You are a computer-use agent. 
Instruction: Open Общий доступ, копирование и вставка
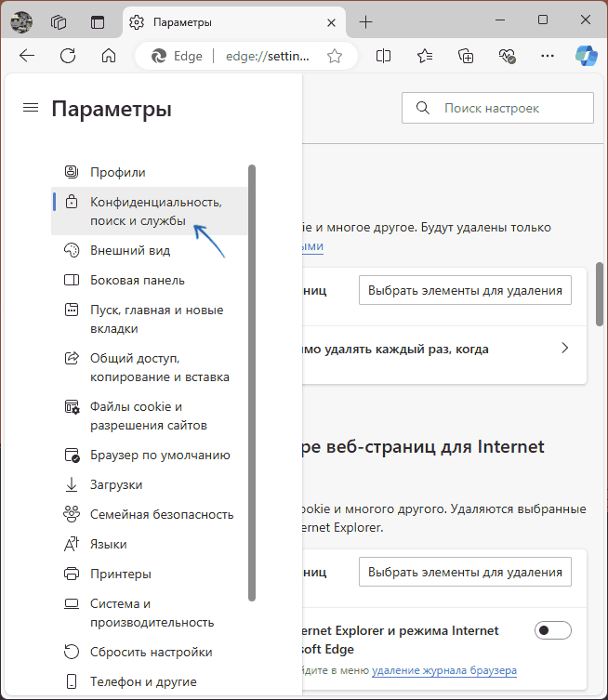149,367
